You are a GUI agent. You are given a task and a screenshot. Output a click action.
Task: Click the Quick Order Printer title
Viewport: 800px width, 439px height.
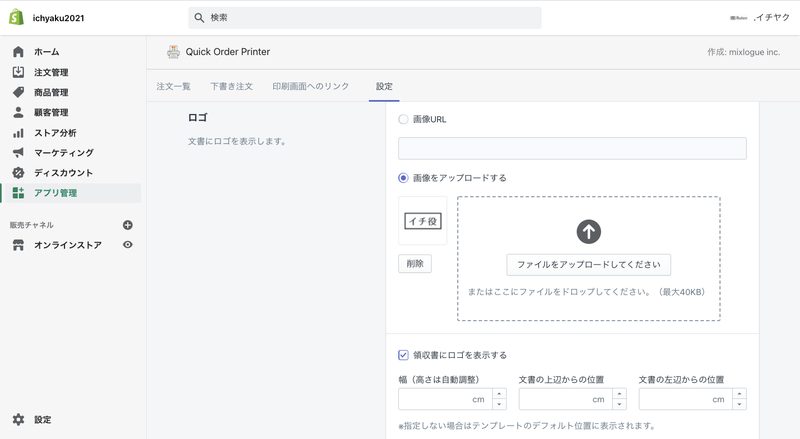(x=228, y=52)
